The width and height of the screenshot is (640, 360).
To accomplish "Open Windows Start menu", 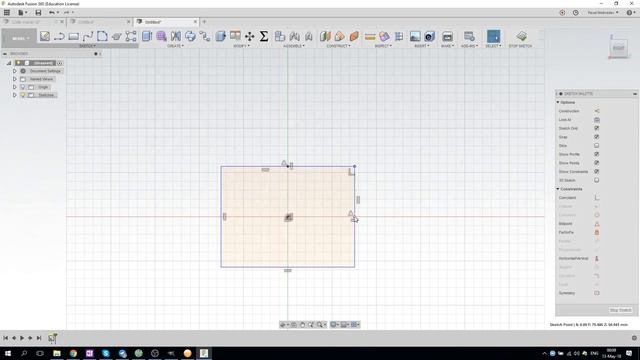I will click(x=7, y=353).
